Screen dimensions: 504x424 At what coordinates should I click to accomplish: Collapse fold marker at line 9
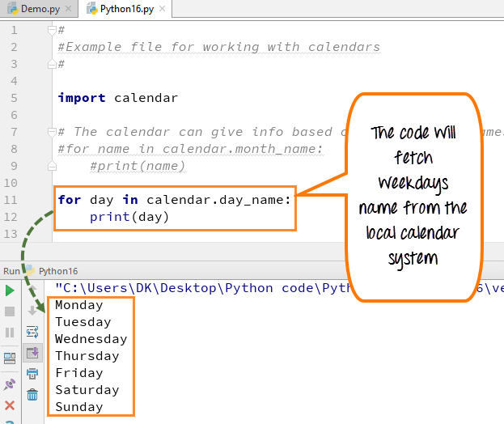coord(51,166)
